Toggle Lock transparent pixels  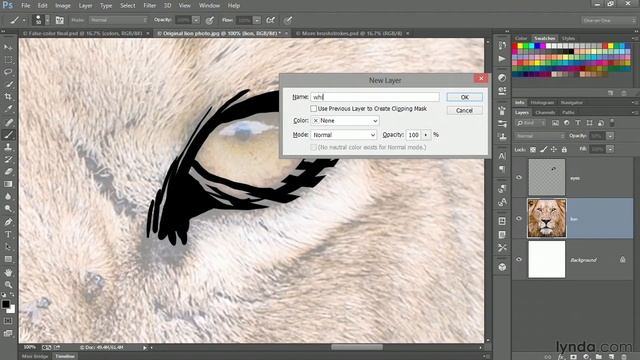(533, 150)
